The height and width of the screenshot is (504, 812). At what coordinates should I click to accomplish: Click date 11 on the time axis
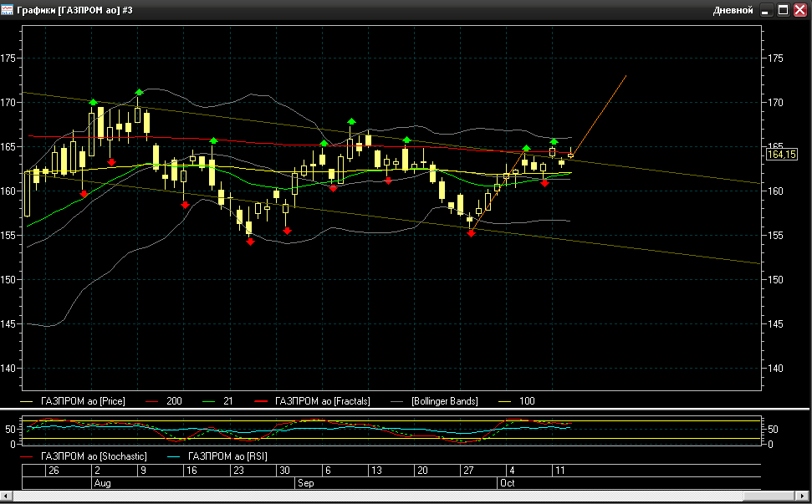coord(559,471)
